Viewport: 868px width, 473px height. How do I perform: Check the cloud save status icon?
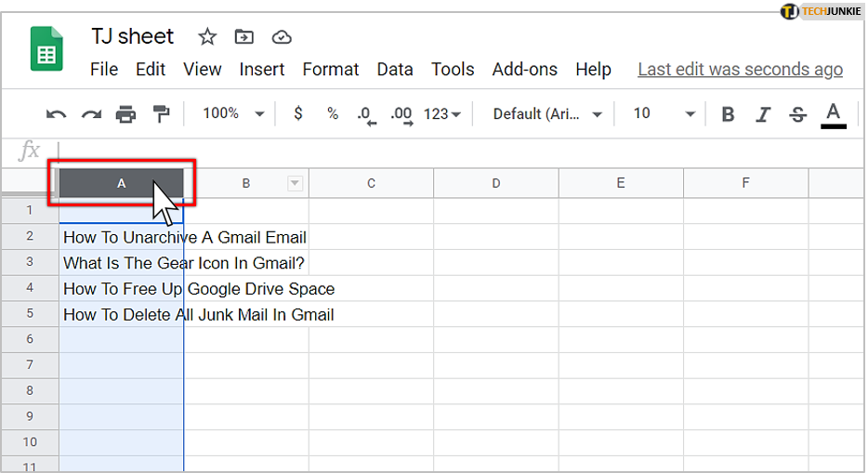282,37
